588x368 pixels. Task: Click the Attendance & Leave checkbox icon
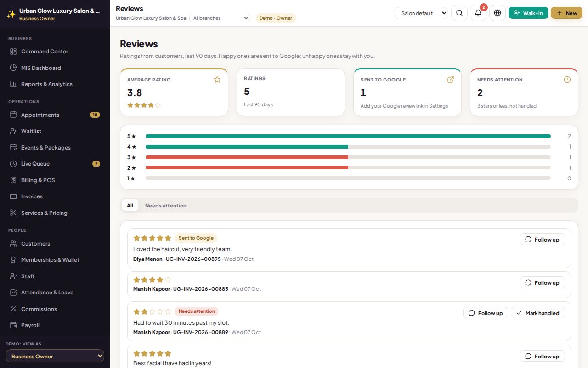pos(13,293)
